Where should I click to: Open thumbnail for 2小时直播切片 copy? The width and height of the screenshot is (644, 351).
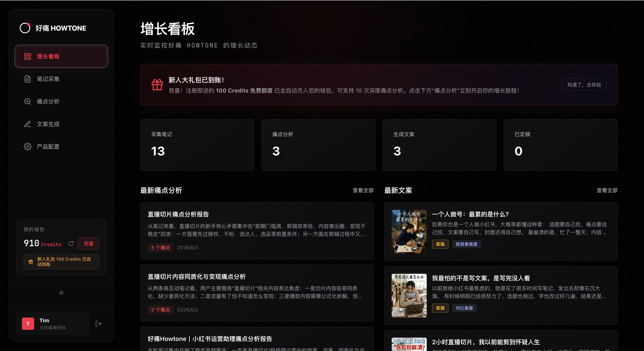coord(409,344)
